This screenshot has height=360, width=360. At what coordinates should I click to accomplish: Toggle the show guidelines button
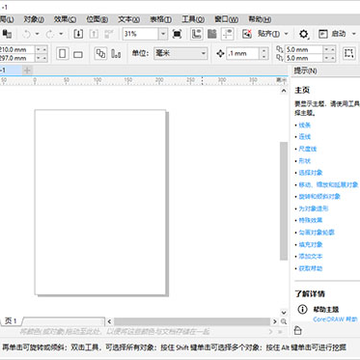tap(228, 34)
